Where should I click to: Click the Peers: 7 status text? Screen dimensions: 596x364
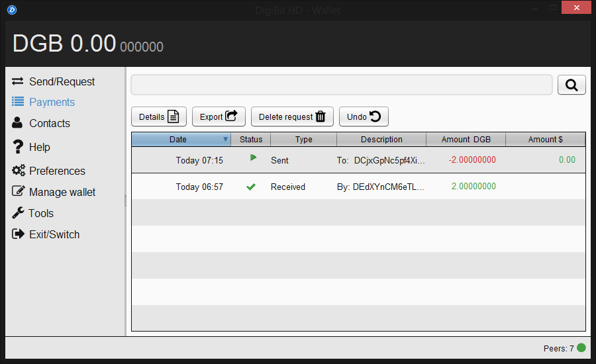click(558, 348)
